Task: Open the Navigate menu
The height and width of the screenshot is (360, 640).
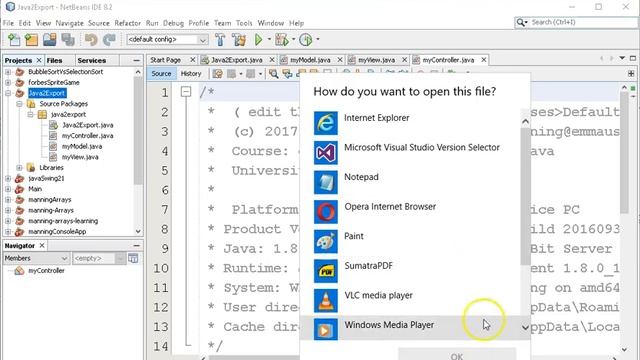Action: tap(69, 23)
